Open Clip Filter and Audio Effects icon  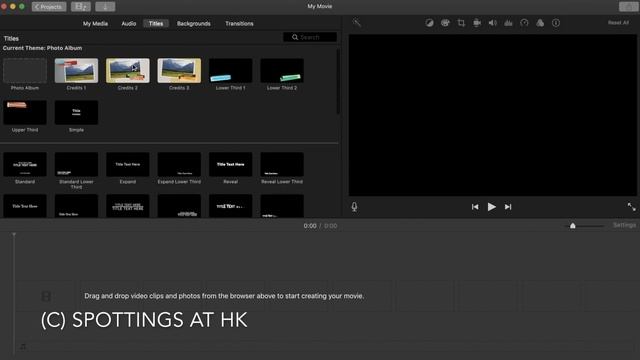click(x=540, y=23)
